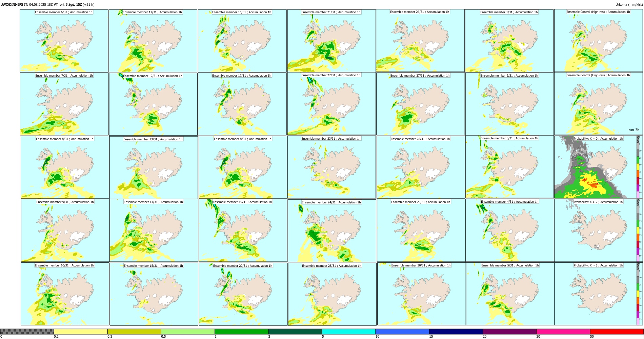The width and height of the screenshot is (644, 339).
Task: View the Ensemble member 27/31 map
Action: click(421, 104)
